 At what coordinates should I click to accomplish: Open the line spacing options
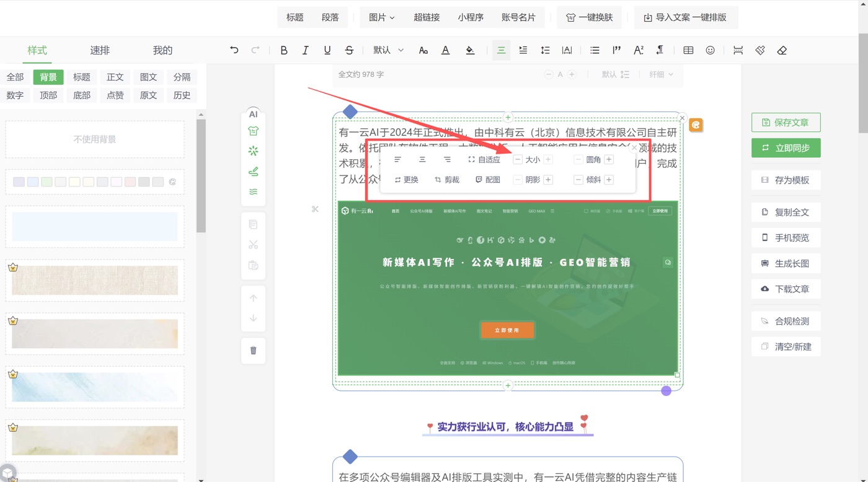tap(545, 50)
